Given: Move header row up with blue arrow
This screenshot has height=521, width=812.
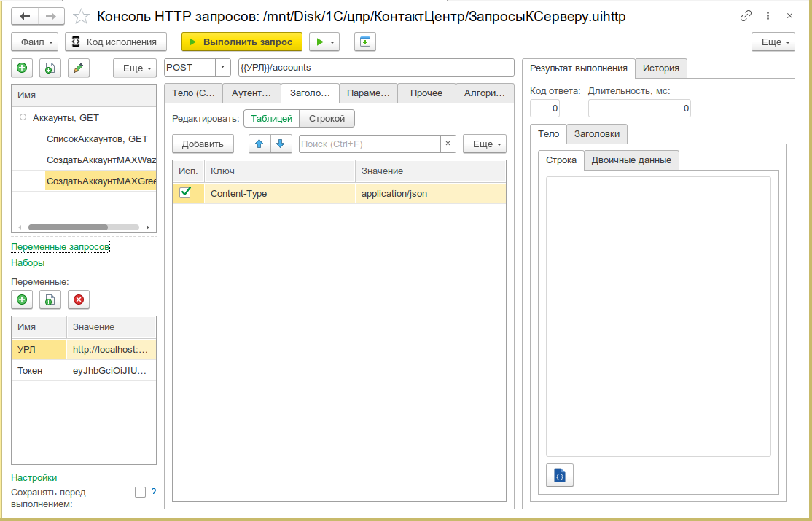Looking at the screenshot, I should [259, 144].
